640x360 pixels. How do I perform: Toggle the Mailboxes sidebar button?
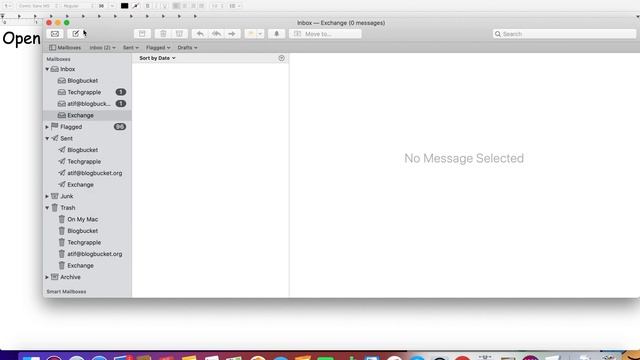65,48
